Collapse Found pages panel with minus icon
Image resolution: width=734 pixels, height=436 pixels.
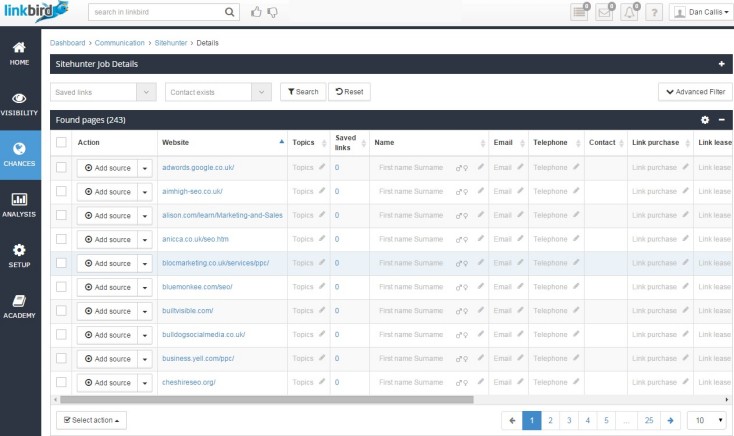coord(722,120)
